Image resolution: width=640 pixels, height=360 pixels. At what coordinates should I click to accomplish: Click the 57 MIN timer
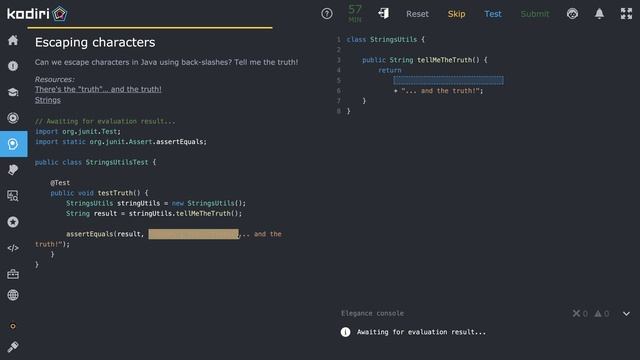[x=355, y=13]
